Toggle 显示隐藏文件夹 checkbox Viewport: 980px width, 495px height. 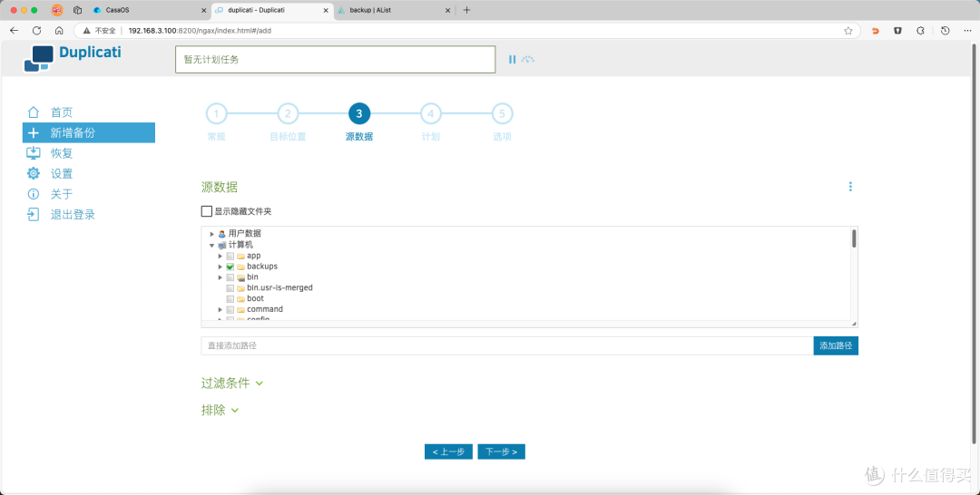coord(207,211)
